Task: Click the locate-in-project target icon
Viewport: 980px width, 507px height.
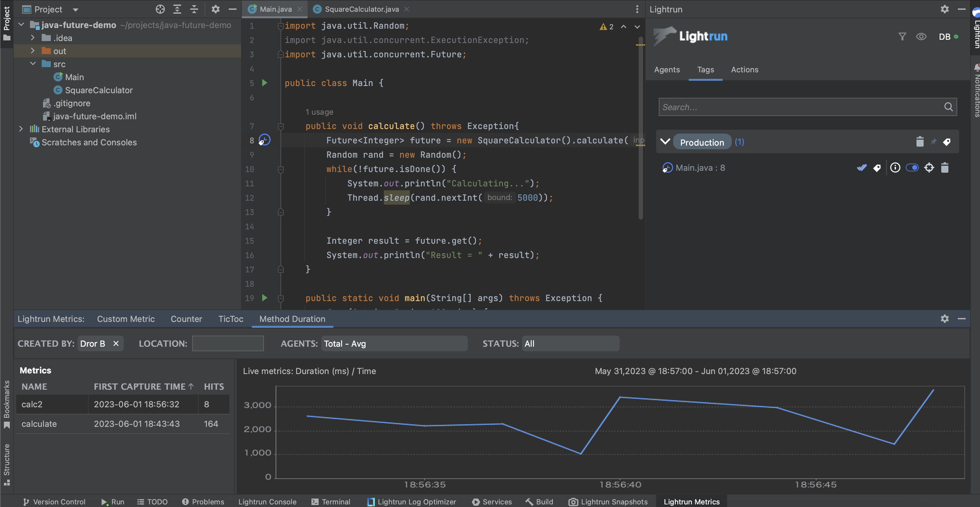Action: click(x=160, y=9)
